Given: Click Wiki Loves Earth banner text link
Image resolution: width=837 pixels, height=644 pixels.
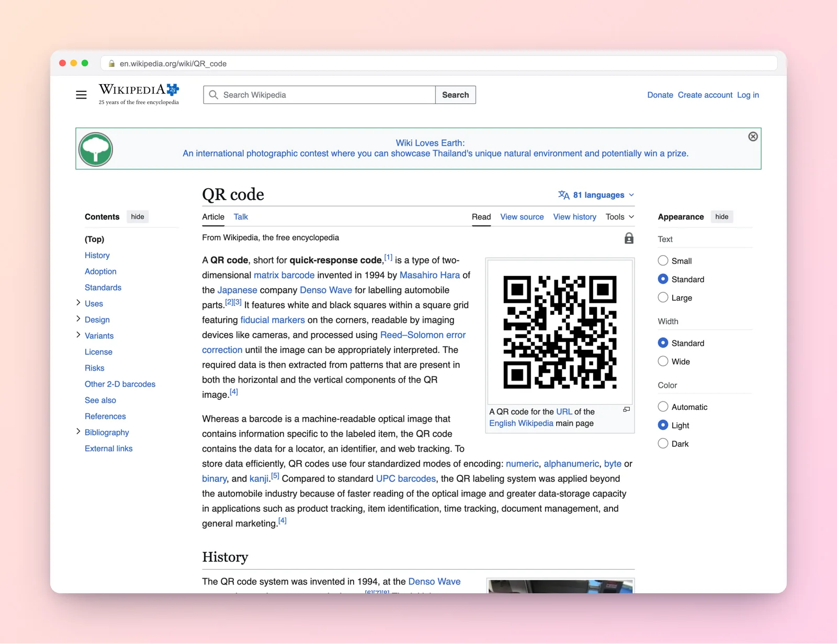Looking at the screenshot, I should tap(435, 148).
